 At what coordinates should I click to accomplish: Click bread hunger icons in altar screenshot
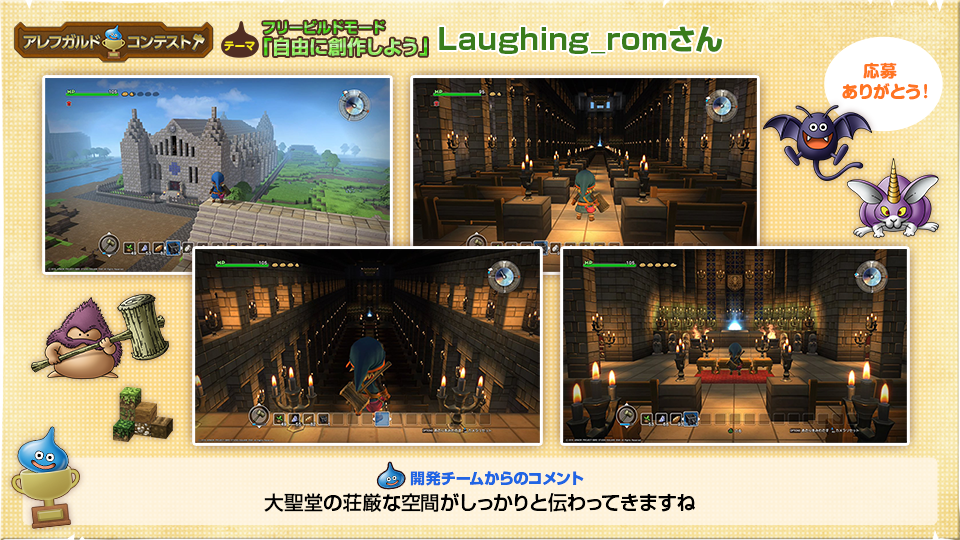pos(659,264)
